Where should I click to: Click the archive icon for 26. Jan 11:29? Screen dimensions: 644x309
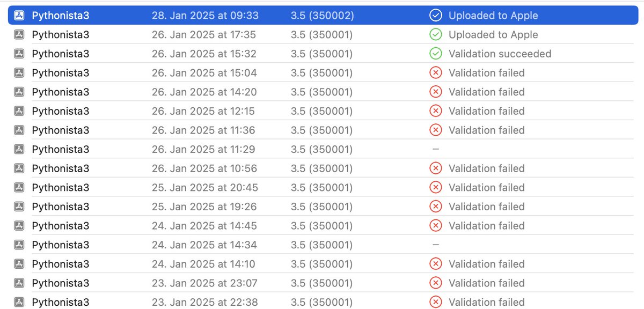pyautogui.click(x=19, y=149)
